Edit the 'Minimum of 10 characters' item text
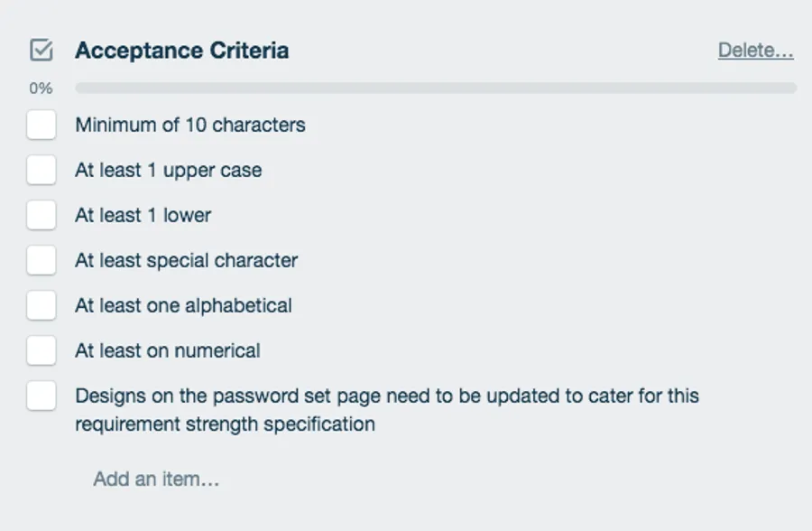The width and height of the screenshot is (812, 531). click(190, 126)
